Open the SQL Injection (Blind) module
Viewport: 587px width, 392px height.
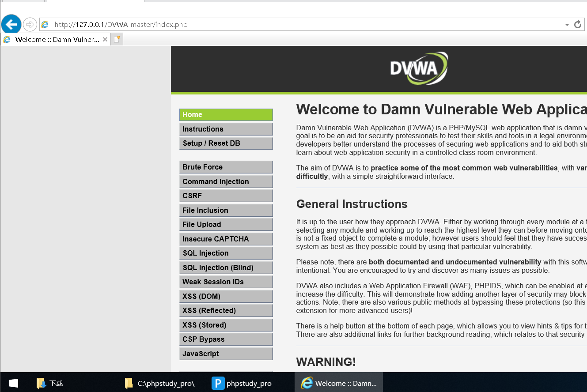tap(226, 268)
